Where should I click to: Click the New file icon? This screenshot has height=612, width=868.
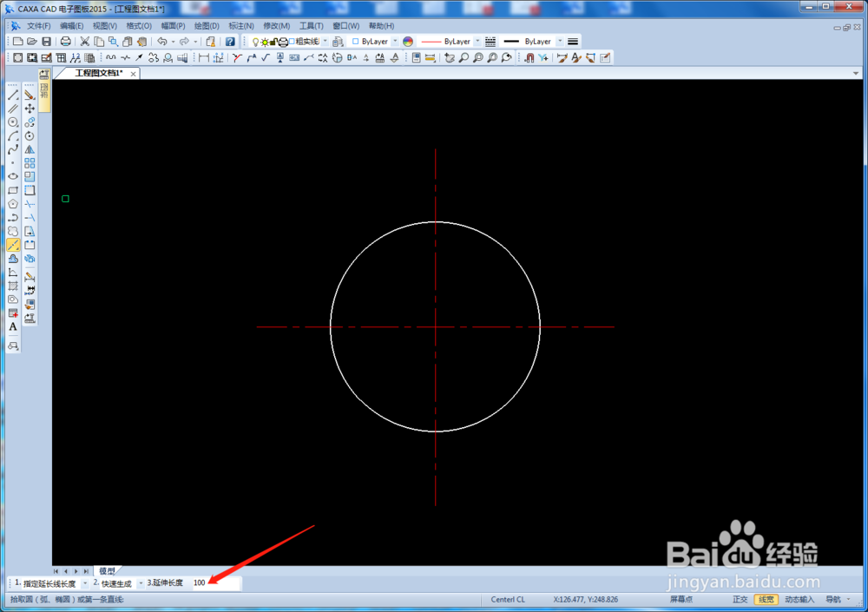pyautogui.click(x=17, y=42)
